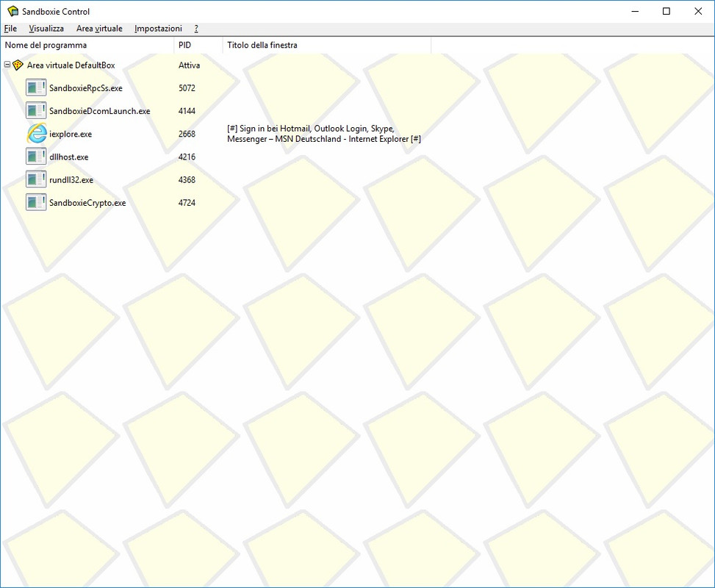Minimize the Sandboxie Control window
The width and height of the screenshot is (715, 588).
click(x=635, y=12)
